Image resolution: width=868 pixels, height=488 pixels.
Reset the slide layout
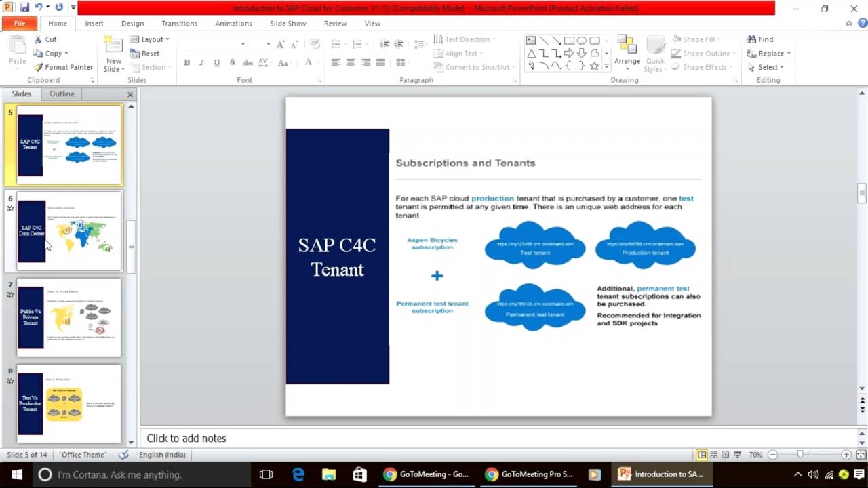pos(145,54)
